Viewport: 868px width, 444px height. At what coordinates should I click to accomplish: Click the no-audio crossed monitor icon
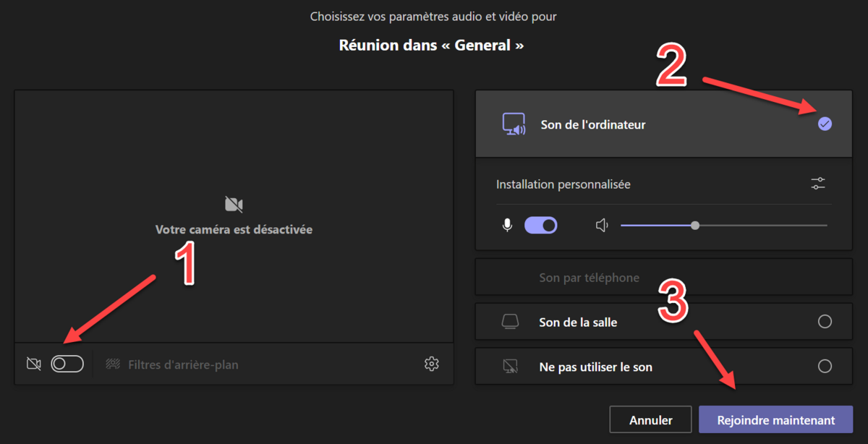[510, 367]
